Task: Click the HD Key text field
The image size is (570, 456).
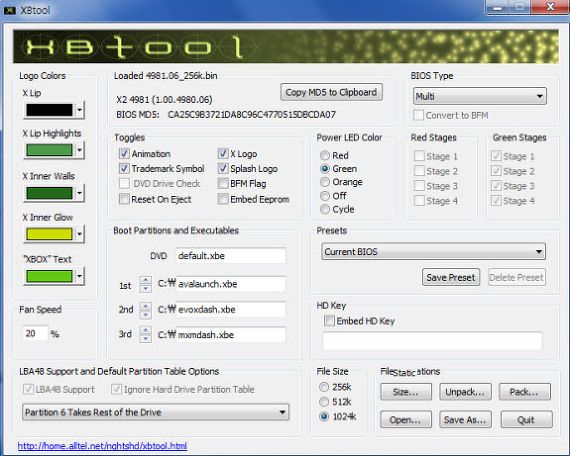Action: tap(432, 341)
